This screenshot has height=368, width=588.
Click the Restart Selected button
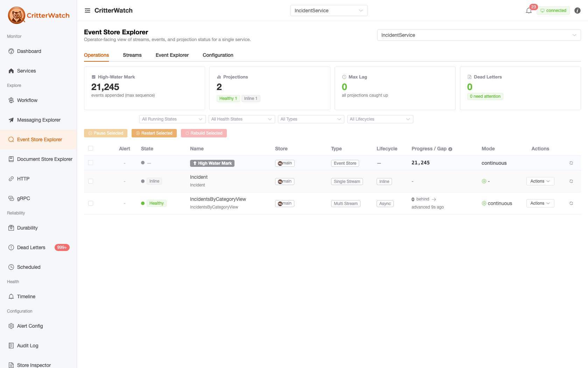154,133
